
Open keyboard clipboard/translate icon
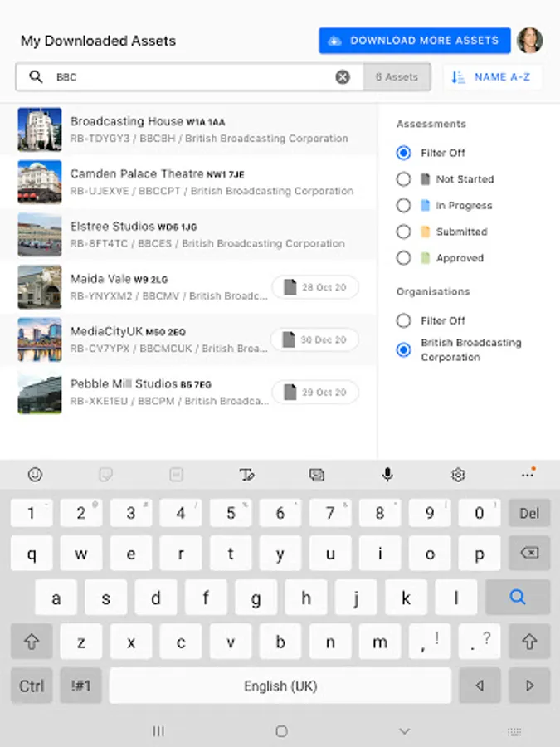317,475
